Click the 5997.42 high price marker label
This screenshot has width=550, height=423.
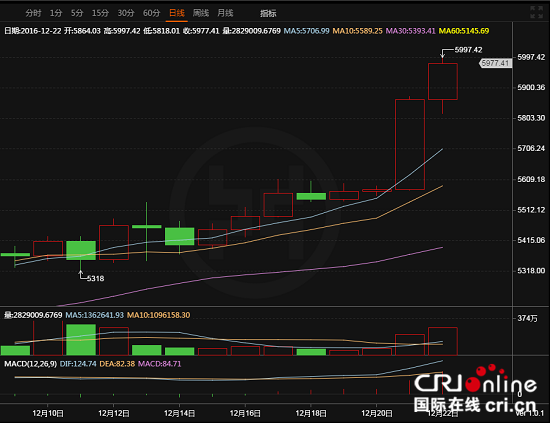pos(468,50)
